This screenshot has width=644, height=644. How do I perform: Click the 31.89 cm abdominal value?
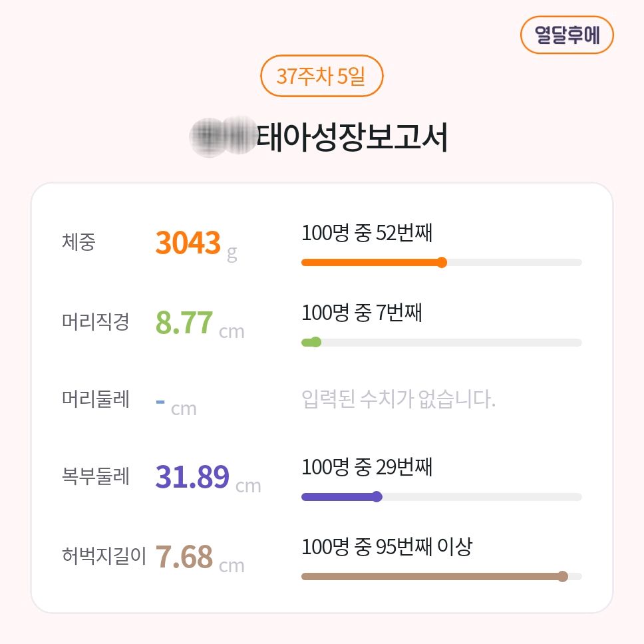[208, 478]
